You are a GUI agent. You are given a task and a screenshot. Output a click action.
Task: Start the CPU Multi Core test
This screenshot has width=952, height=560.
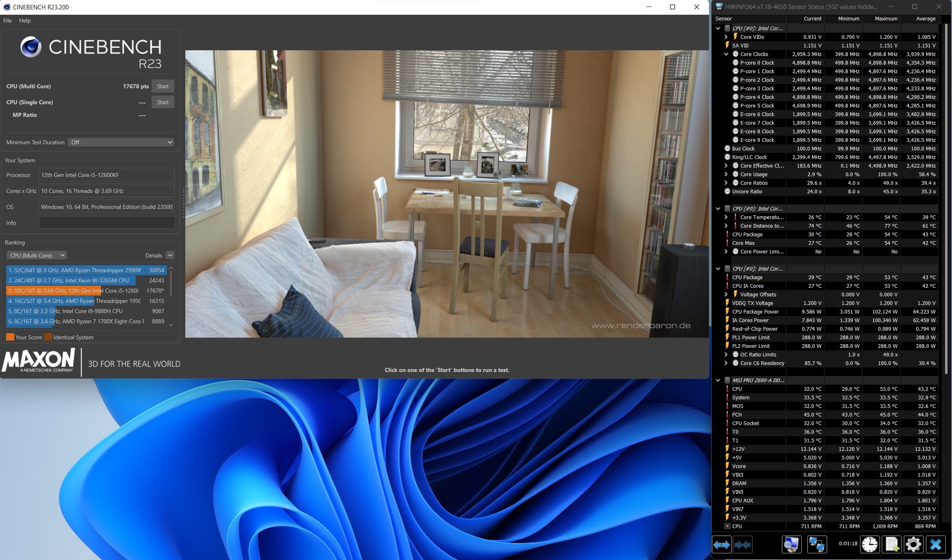click(163, 86)
